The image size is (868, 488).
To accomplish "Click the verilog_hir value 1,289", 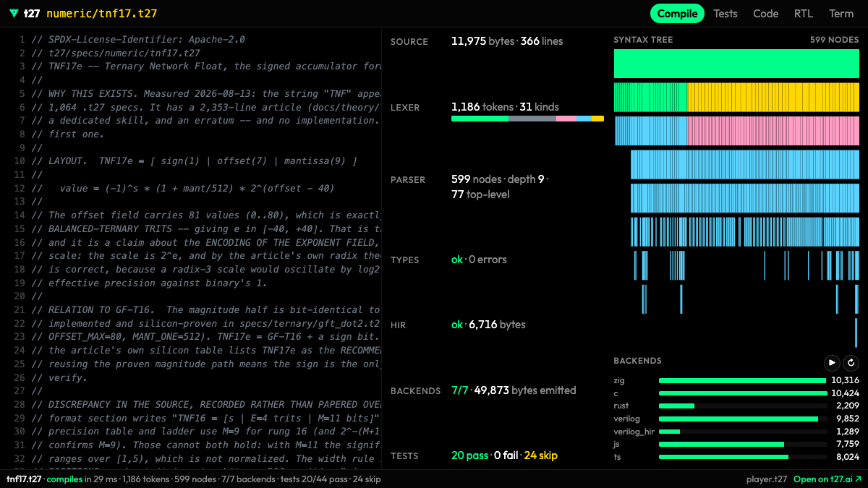I will 847,432.
